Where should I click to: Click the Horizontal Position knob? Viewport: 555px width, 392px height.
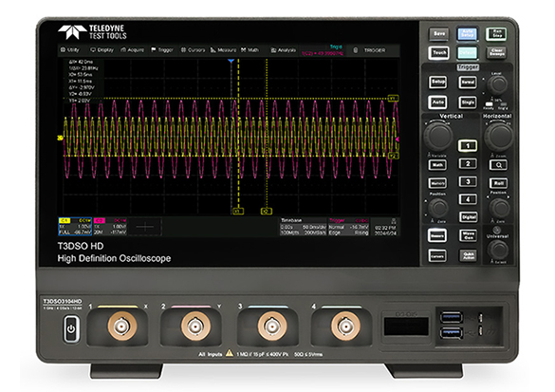(499, 208)
